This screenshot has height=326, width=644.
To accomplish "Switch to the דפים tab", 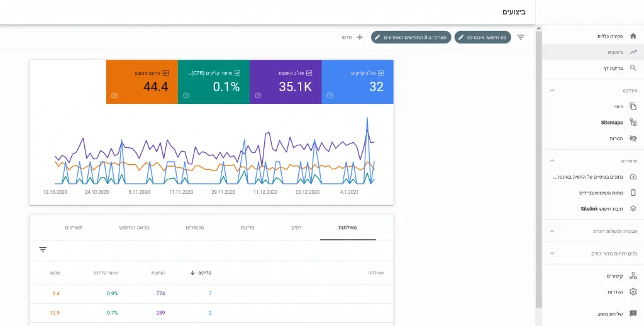I will pyautogui.click(x=296, y=227).
